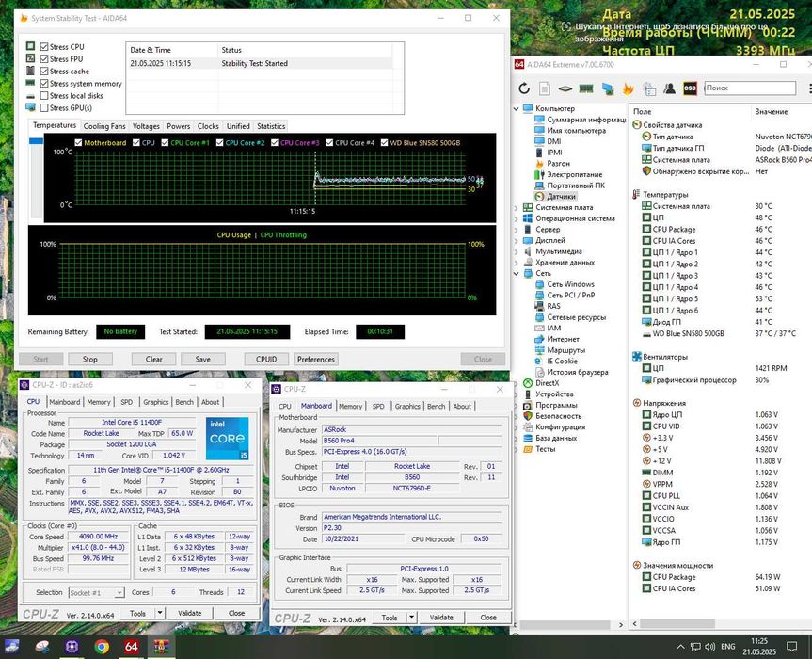Click the memory module icon in AIDA64 toolbar
The height and width of the screenshot is (659, 812).
[585, 88]
